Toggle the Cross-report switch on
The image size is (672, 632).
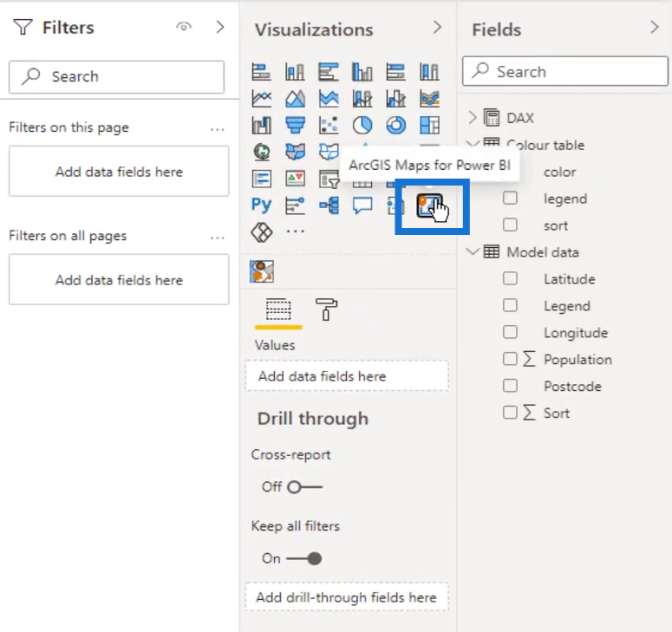click(304, 487)
